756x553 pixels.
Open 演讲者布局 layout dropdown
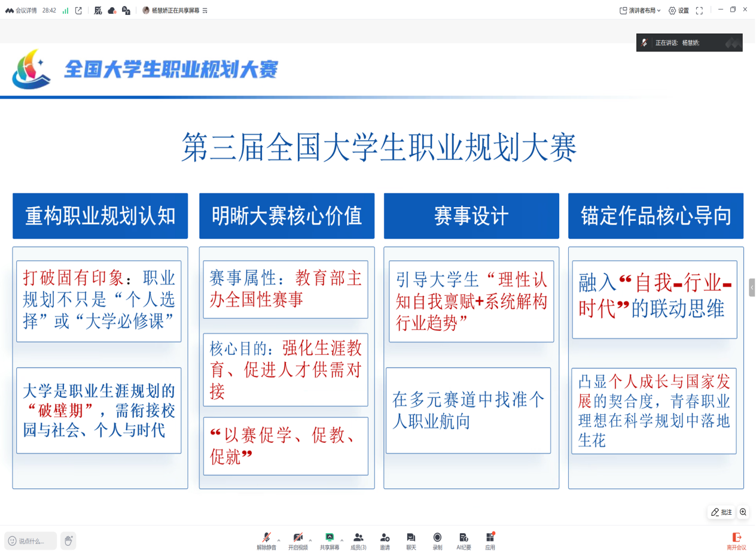tap(640, 11)
